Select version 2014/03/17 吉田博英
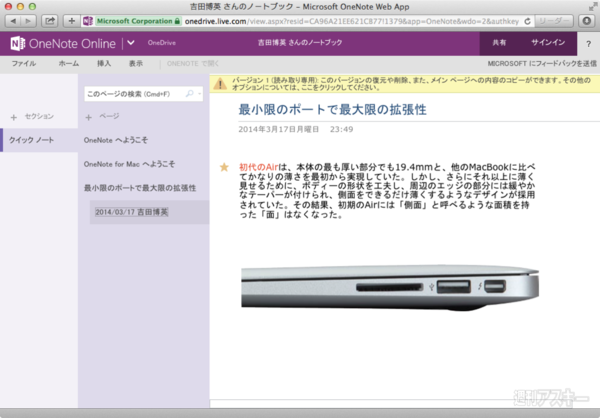600x418 pixels. pos(132,212)
